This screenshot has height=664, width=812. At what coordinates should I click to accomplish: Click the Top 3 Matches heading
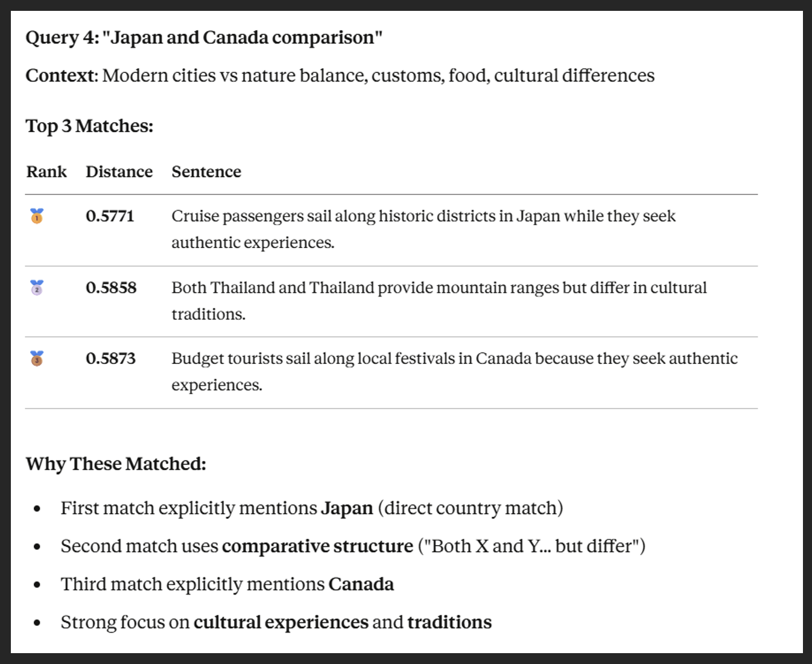click(89, 126)
